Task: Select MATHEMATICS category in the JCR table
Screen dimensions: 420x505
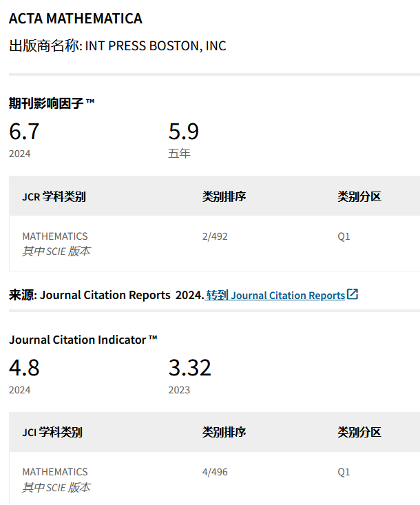Action: tap(55, 236)
